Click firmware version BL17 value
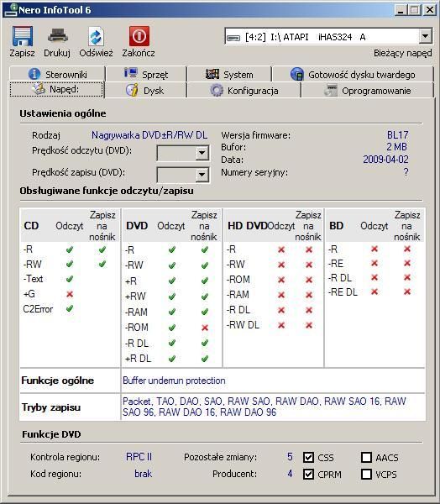 (x=397, y=134)
